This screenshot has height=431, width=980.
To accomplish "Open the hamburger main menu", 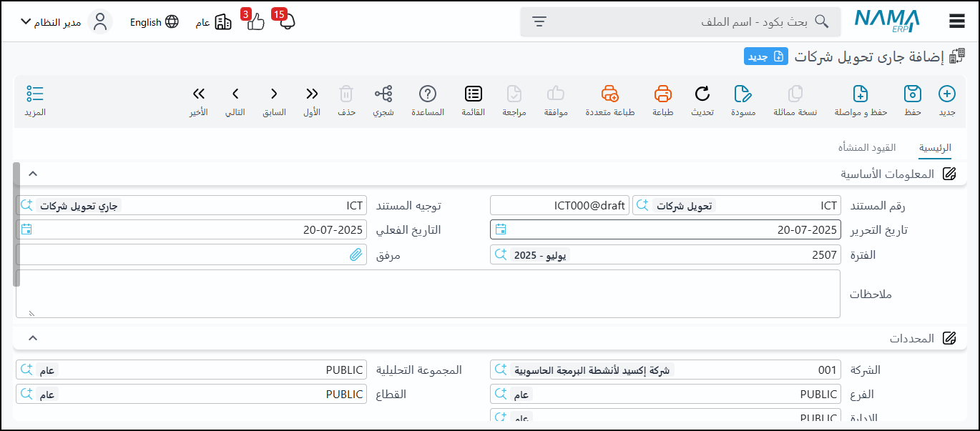I will [957, 21].
